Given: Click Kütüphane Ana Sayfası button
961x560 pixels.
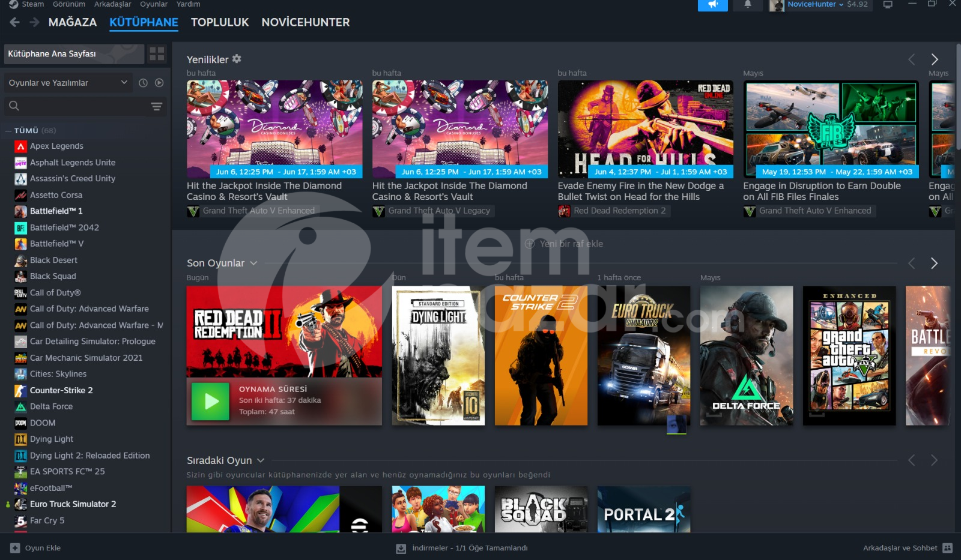Looking at the screenshot, I should [74, 54].
